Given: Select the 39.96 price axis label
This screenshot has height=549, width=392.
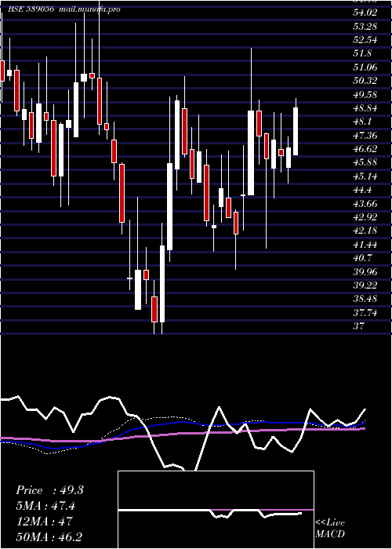Looking at the screenshot, I should pyautogui.click(x=365, y=272).
